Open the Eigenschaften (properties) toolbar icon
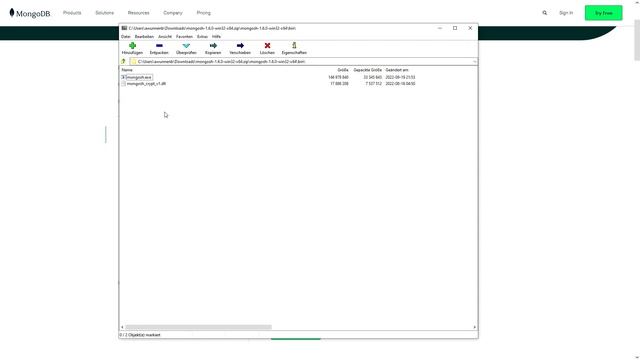 click(294, 45)
